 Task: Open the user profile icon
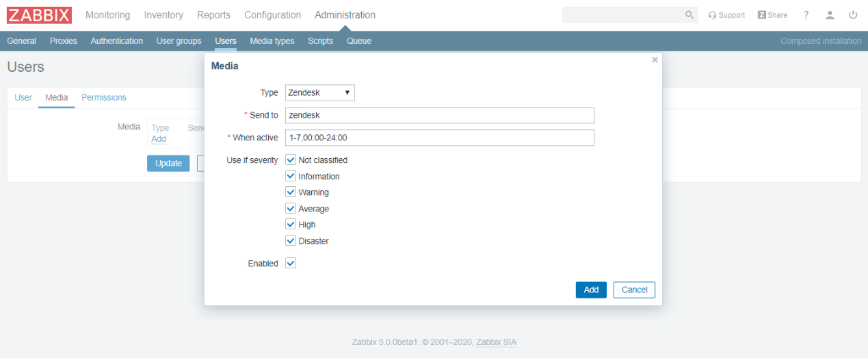(830, 15)
